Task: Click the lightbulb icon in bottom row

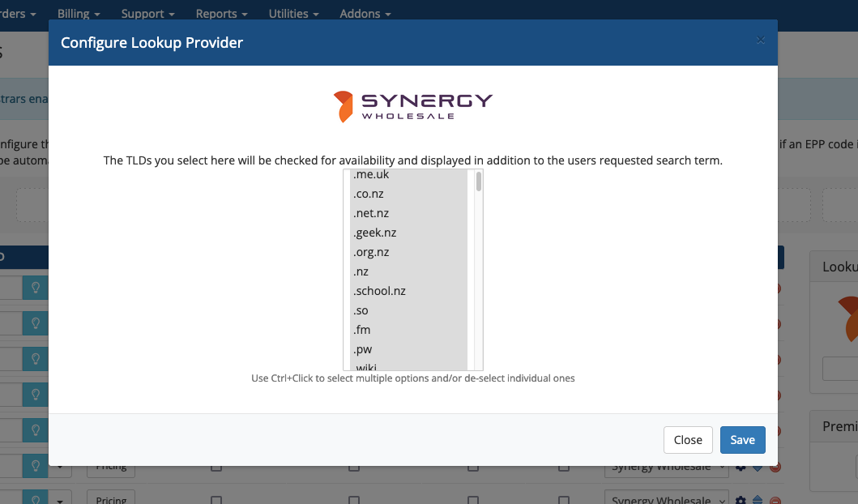Action: pos(35,499)
